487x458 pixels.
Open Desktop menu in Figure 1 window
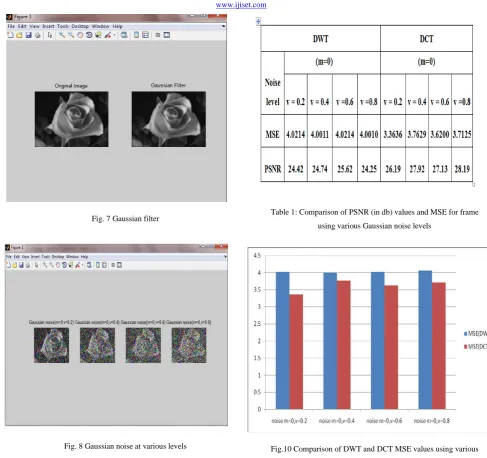pos(58,257)
